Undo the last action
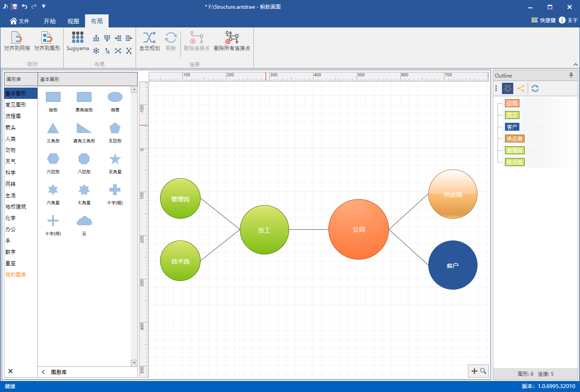The height and width of the screenshot is (392, 580). (24, 7)
